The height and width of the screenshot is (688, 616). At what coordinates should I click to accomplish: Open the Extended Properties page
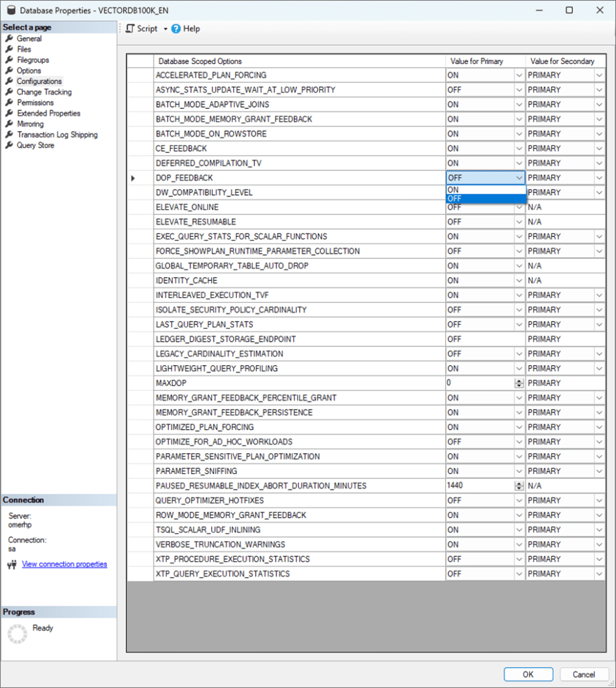[x=48, y=114]
